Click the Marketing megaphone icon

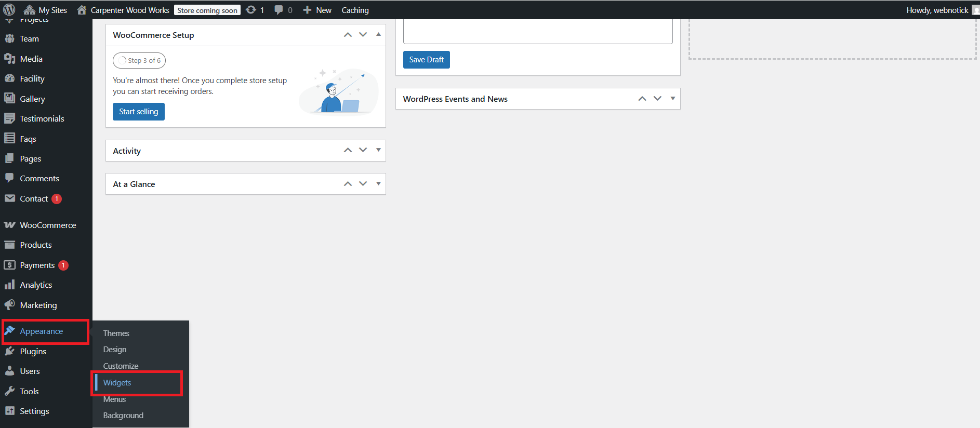[9, 305]
